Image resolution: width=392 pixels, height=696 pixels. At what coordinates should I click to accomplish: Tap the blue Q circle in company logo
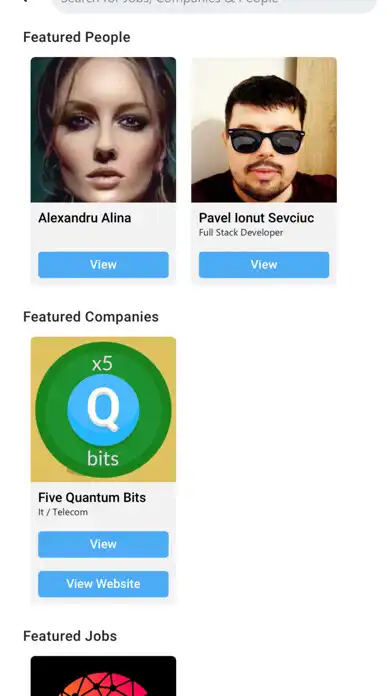103,410
